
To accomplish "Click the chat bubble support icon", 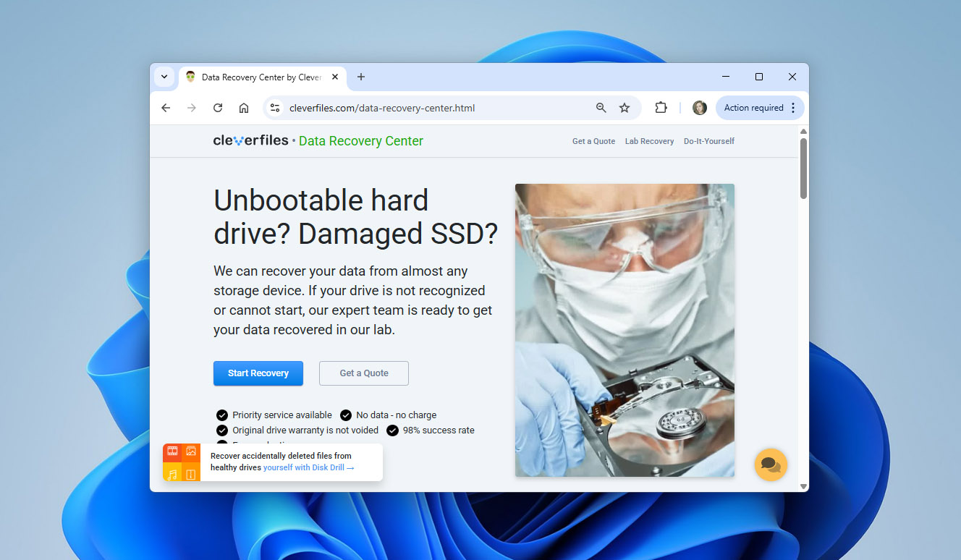I will [771, 464].
